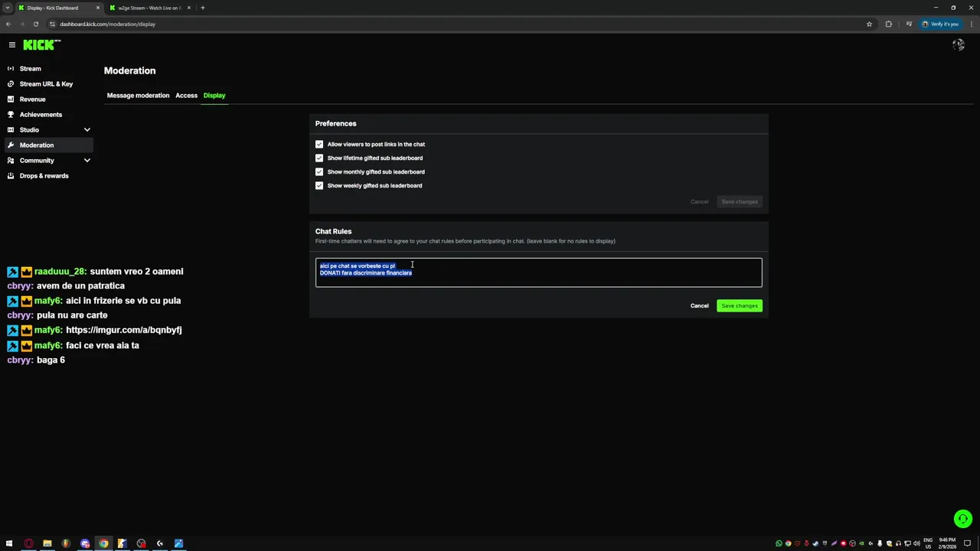Select the Display tab

(x=214, y=95)
